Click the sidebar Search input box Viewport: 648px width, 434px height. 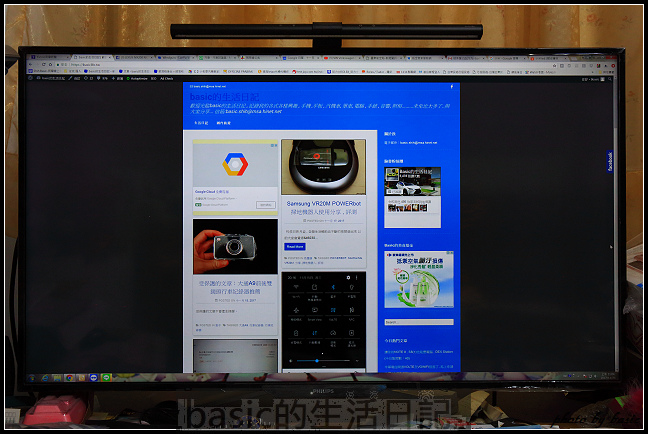coord(419,322)
